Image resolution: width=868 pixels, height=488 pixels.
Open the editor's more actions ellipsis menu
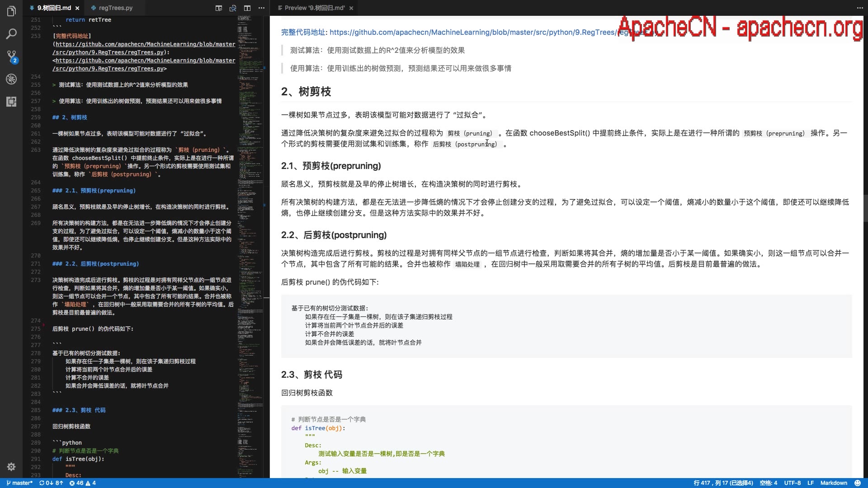[x=261, y=8]
